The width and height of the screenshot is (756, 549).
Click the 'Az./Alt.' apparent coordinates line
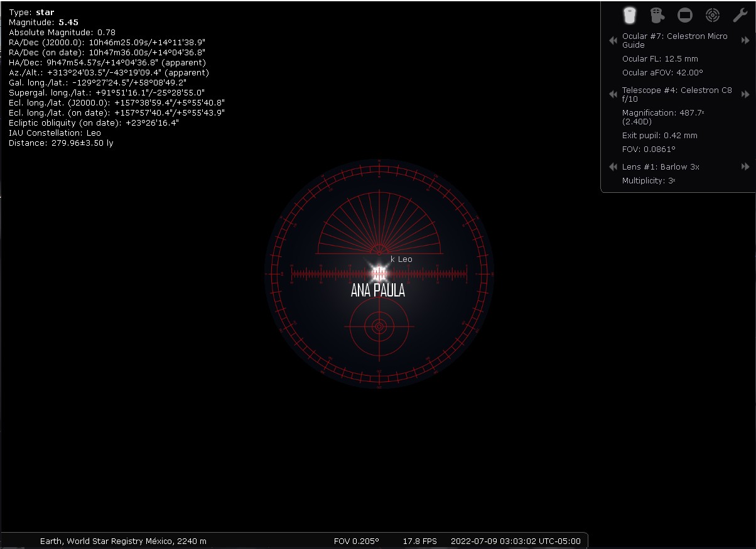tap(109, 73)
